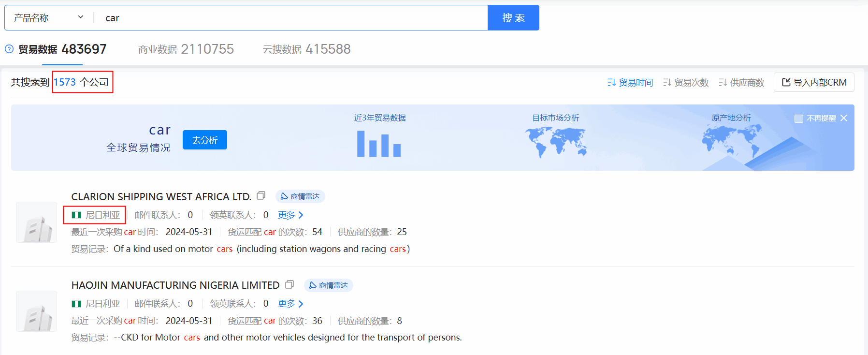Open 商情雷达 for HAOJIN MANUFACTURING
Viewport: 868px width, 355px height.
329,285
